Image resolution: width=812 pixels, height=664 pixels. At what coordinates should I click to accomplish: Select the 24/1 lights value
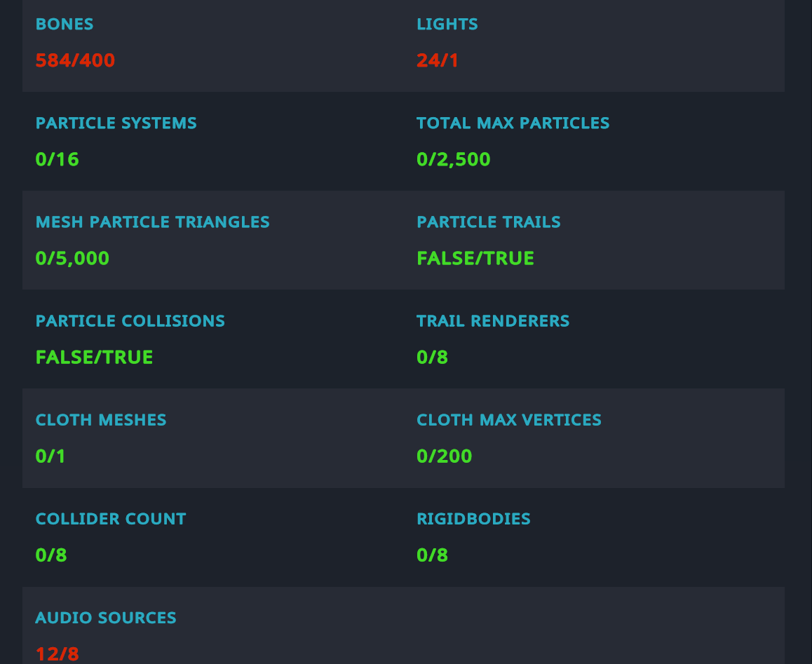pos(438,60)
